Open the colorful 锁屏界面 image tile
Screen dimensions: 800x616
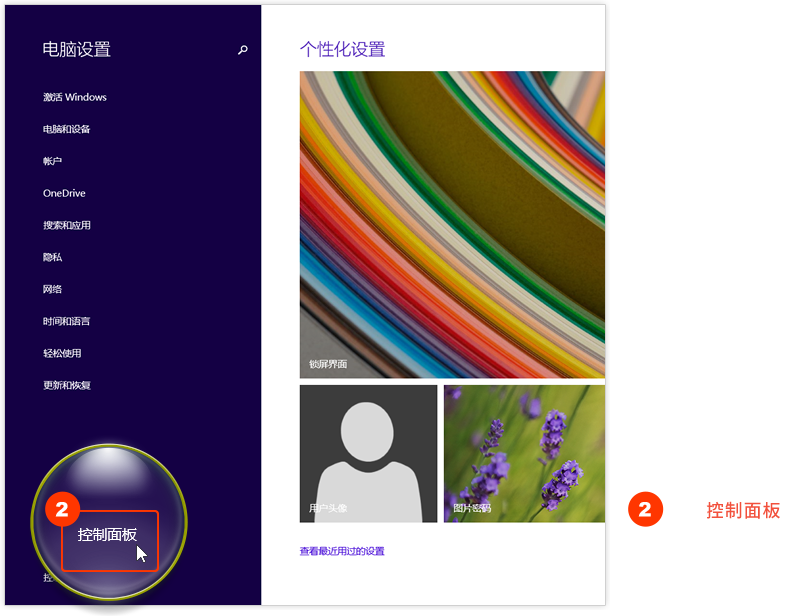tap(452, 224)
